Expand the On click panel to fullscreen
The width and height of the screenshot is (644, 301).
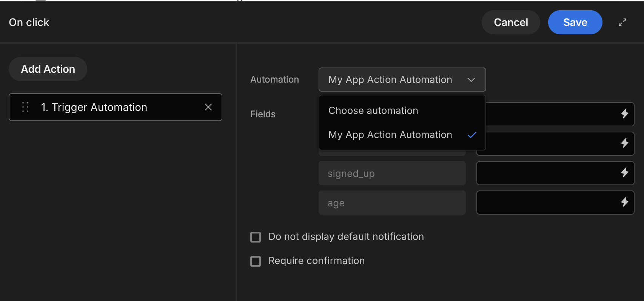pyautogui.click(x=622, y=22)
